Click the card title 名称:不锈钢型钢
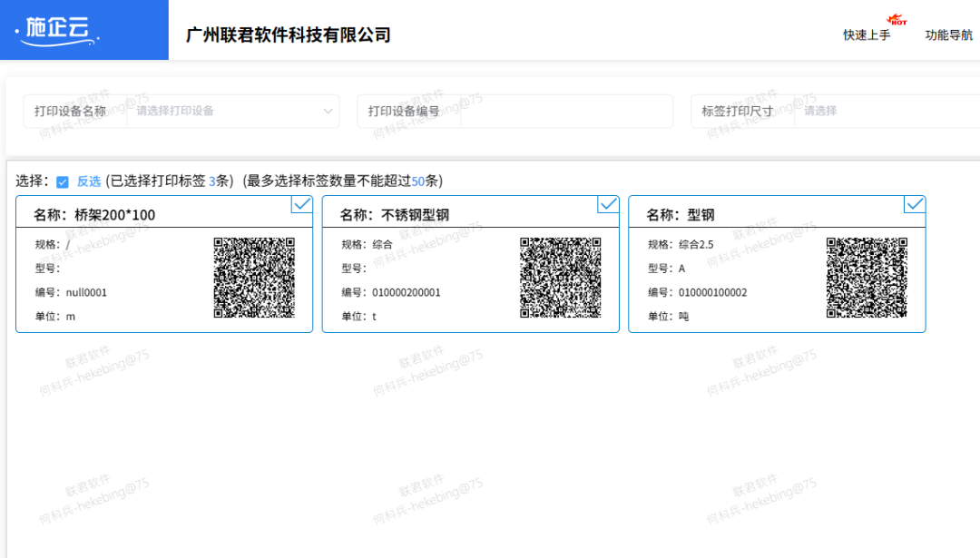Image resolution: width=980 pixels, height=558 pixels. [395, 215]
